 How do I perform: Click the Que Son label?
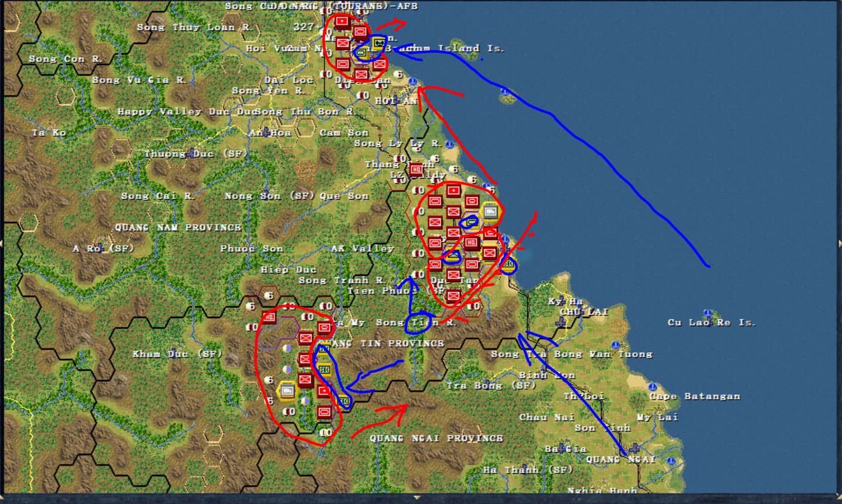pyautogui.click(x=344, y=196)
